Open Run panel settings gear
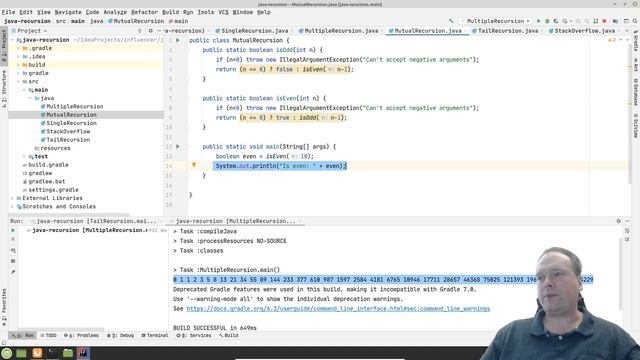 pos(619,221)
